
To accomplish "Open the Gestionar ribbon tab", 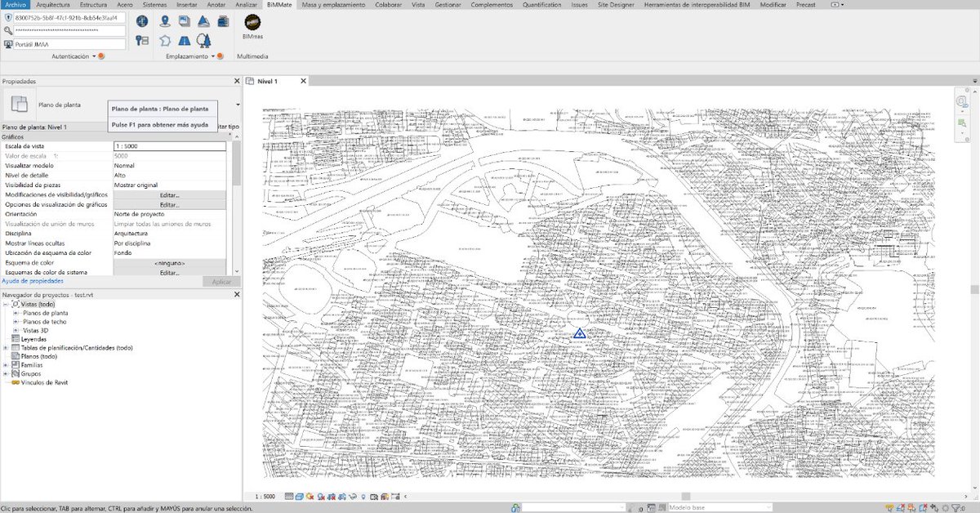I will pyautogui.click(x=448, y=4).
